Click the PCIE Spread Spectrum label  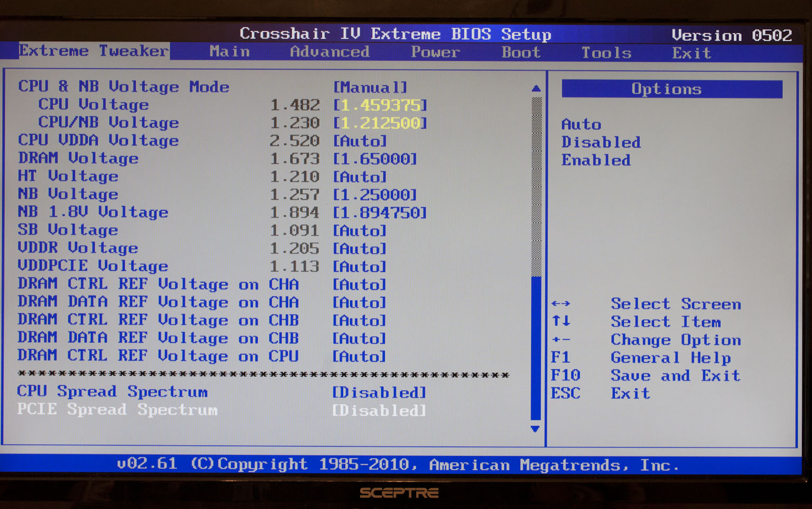pos(117,410)
